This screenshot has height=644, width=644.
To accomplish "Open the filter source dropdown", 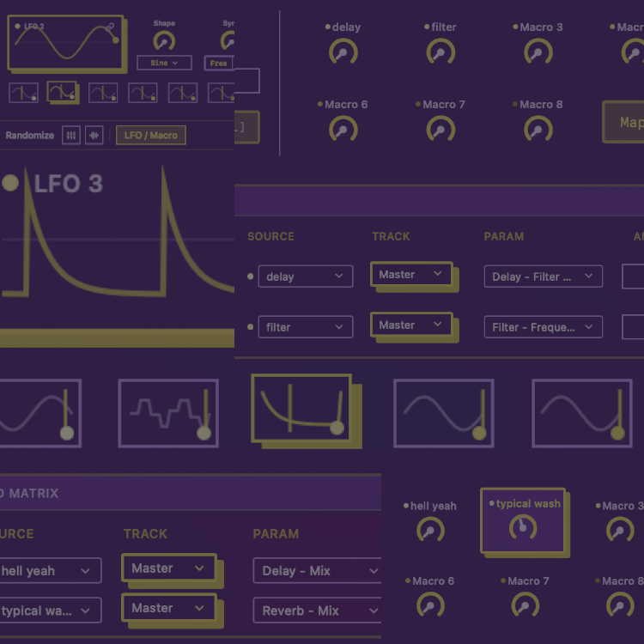I will [x=305, y=327].
